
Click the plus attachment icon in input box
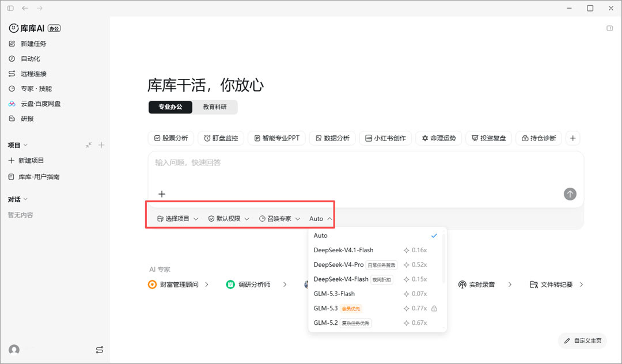click(x=162, y=194)
